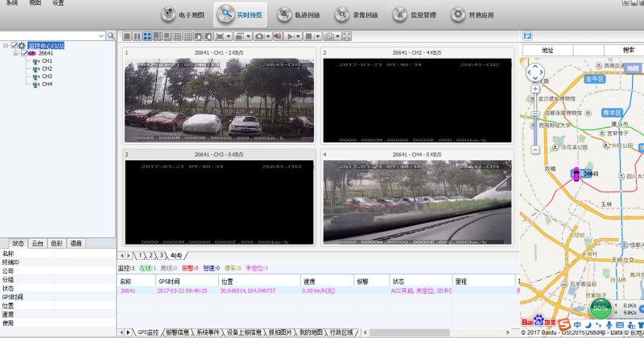Viewport: 644px width, 338px height.
Task: Select the six-window video layout
Action: (157, 36)
